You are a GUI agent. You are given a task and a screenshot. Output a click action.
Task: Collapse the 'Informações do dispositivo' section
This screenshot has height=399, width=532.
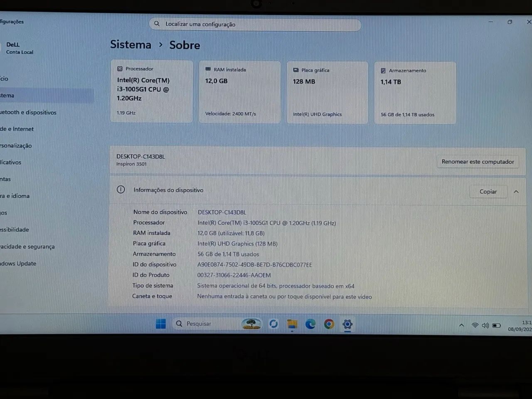pyautogui.click(x=516, y=192)
